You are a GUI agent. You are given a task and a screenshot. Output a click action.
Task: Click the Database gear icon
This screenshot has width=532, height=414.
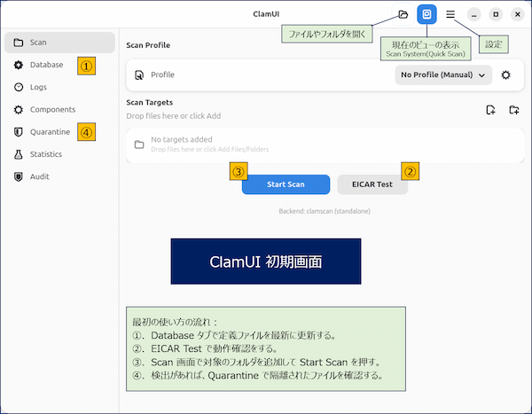(19, 65)
